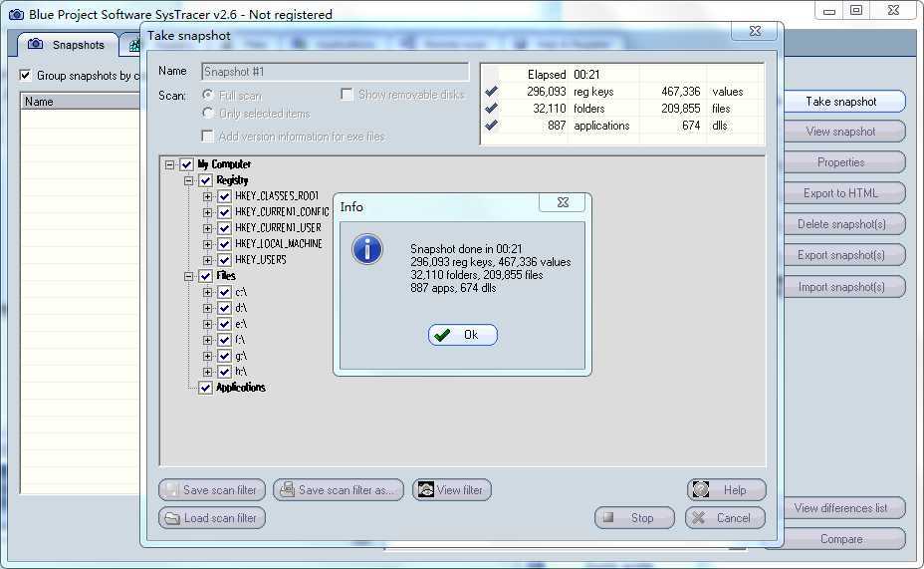This screenshot has width=924, height=569.
Task: Close the Info dialog with X
Action: tap(563, 202)
